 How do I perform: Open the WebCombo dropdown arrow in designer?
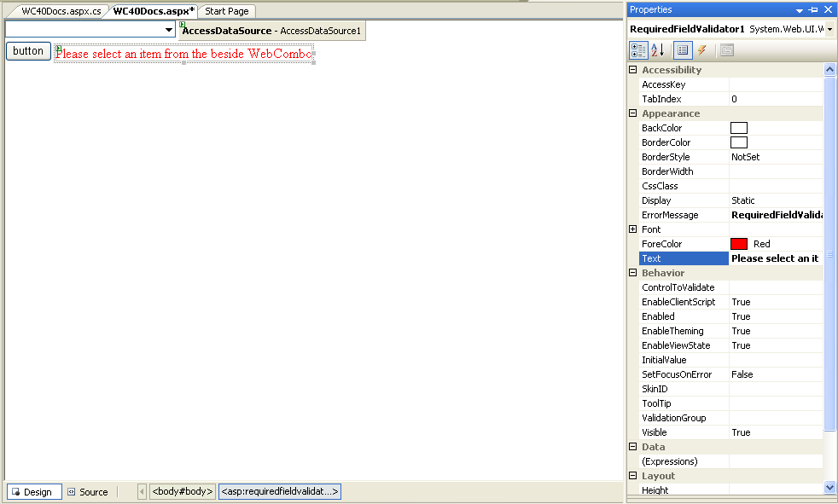coord(169,30)
